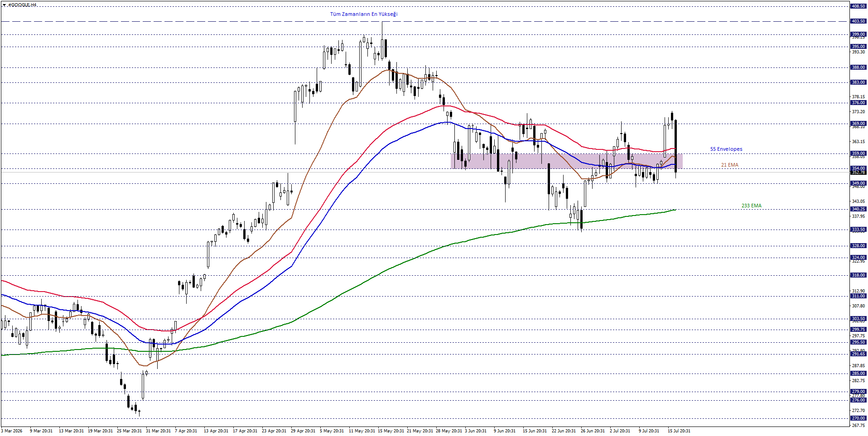868x436 pixels.
Task: Select the '55 Envelopes' text label
Action: (x=726, y=149)
